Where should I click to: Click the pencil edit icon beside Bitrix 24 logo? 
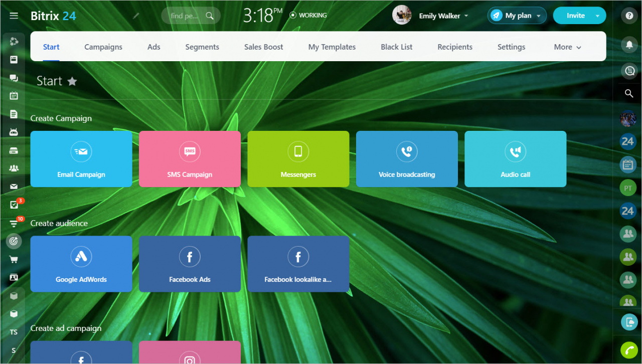click(x=136, y=16)
